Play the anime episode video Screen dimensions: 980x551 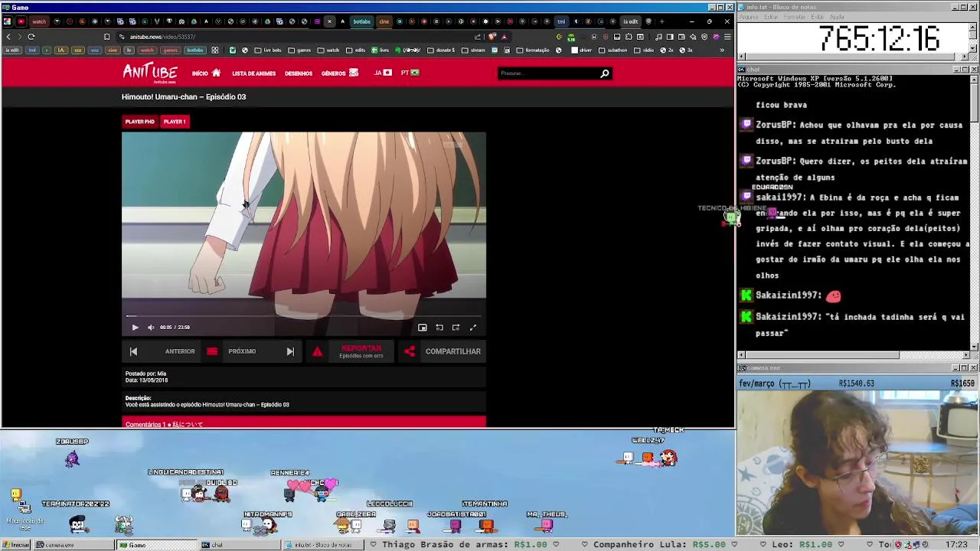point(135,328)
